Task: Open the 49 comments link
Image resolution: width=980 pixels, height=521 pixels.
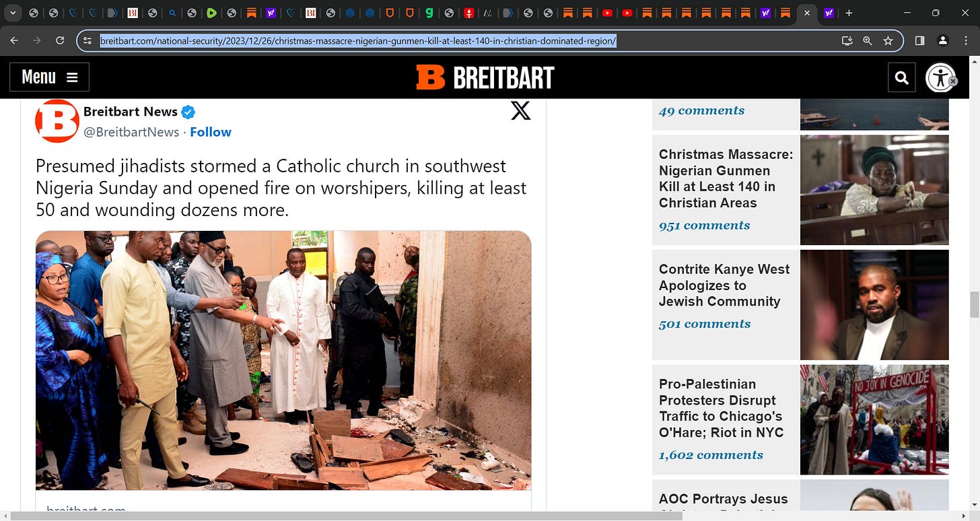Action: pyautogui.click(x=702, y=110)
